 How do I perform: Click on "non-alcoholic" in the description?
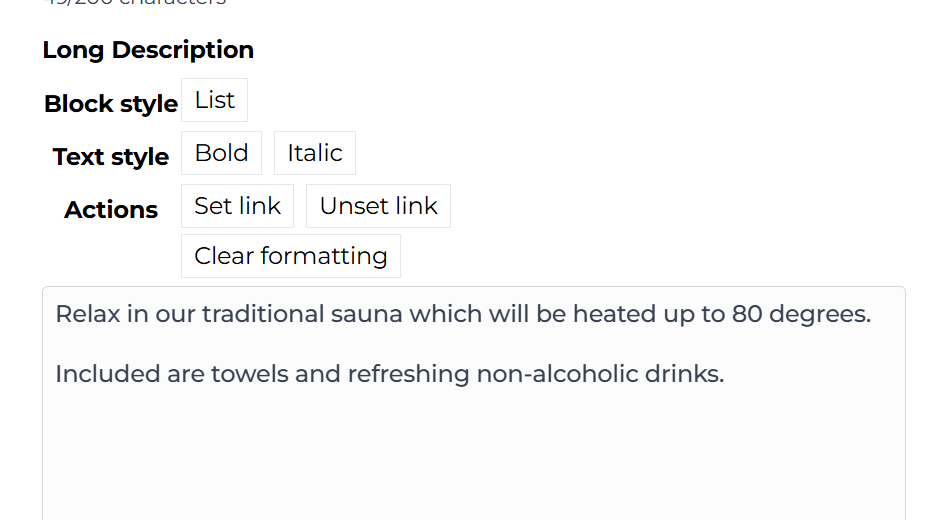point(556,374)
